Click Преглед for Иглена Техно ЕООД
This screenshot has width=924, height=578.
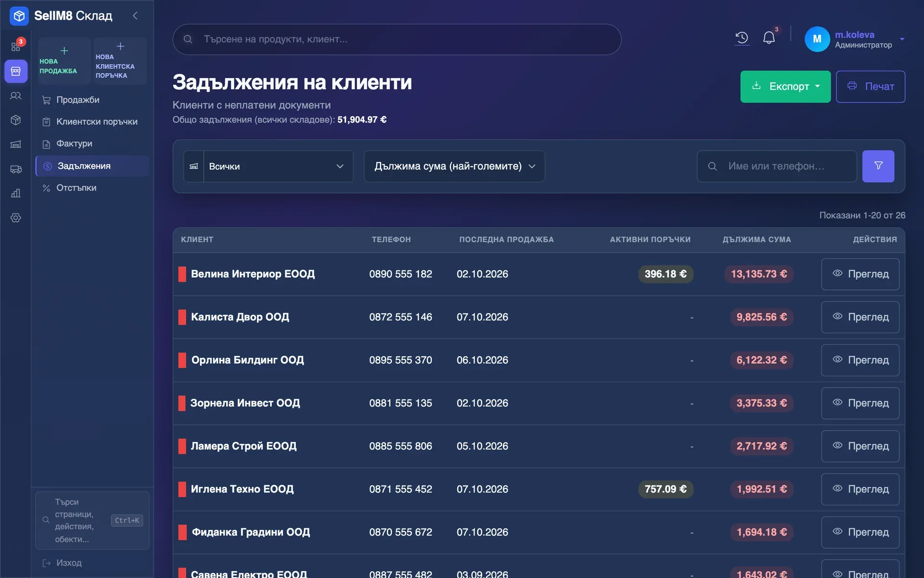(860, 489)
